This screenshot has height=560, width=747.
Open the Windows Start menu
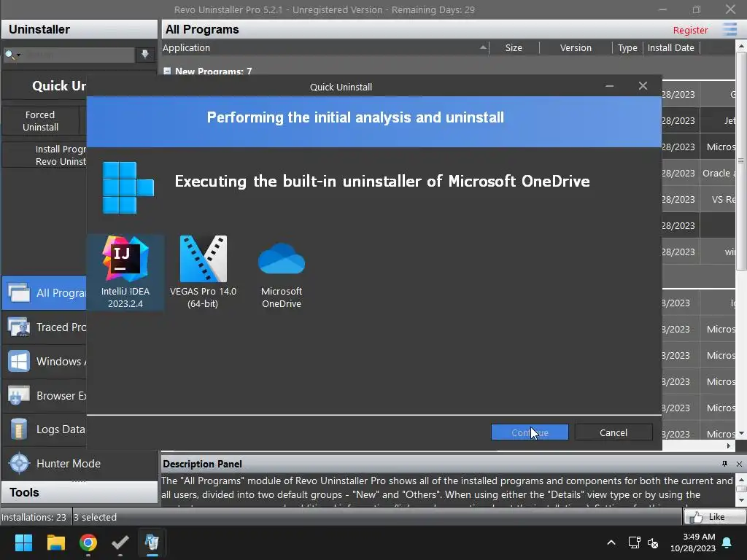(x=23, y=542)
